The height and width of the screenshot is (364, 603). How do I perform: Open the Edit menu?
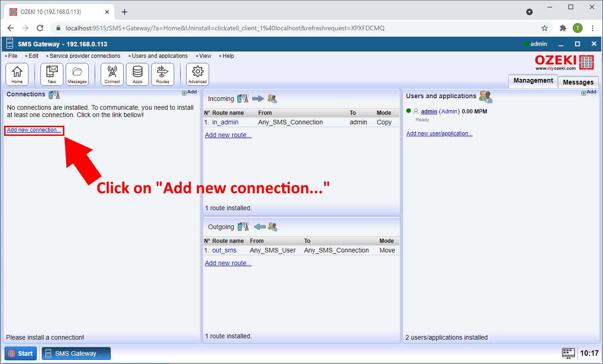pos(33,56)
